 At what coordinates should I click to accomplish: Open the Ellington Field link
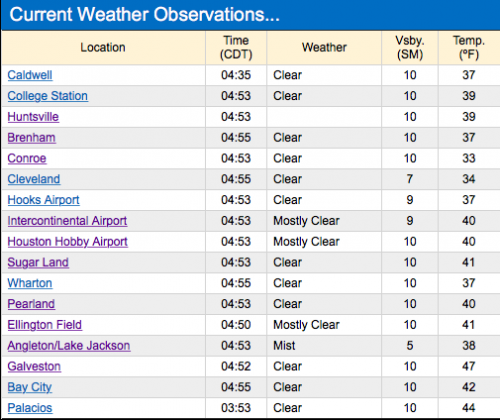(x=45, y=325)
